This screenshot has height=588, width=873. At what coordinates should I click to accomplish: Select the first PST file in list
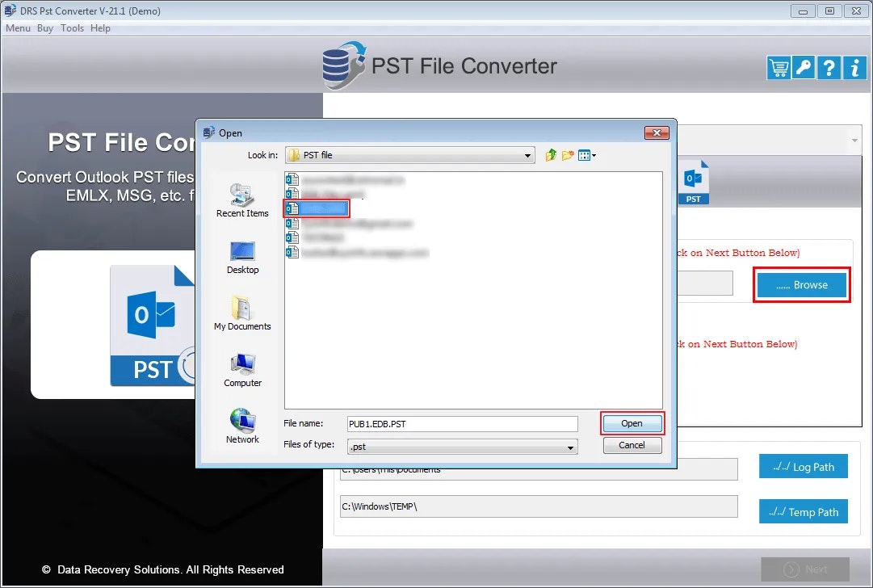coord(345,180)
